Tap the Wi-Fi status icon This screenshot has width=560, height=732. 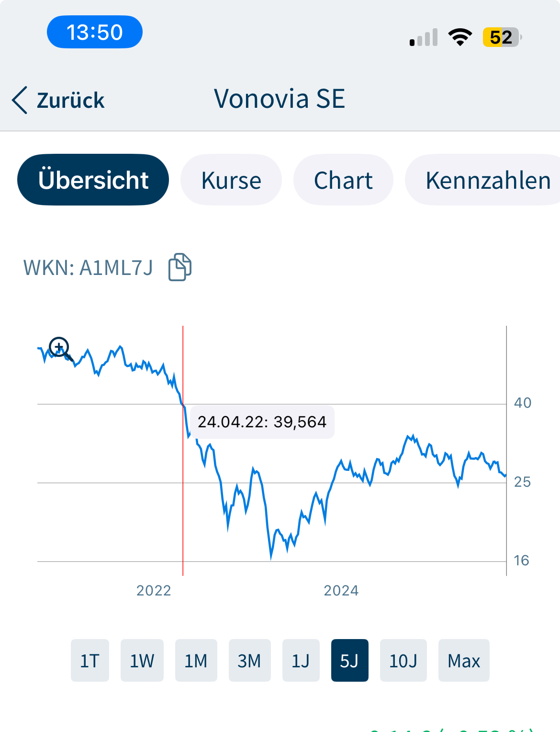(x=460, y=37)
